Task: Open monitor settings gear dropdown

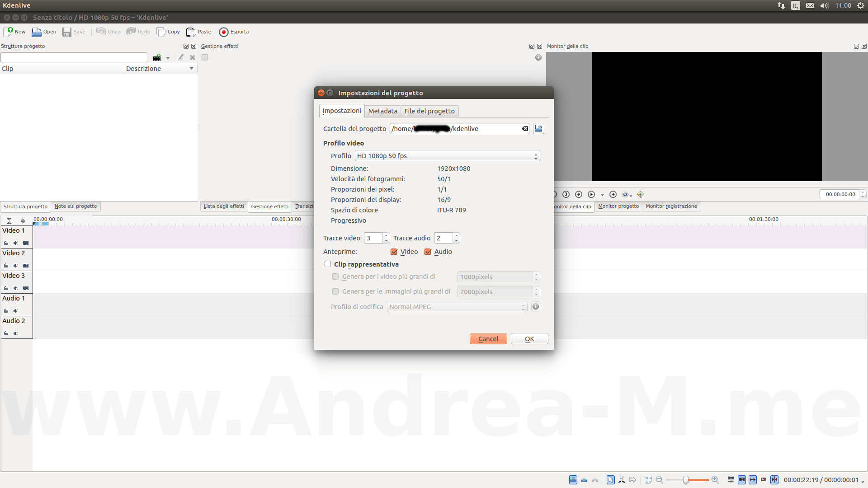Action: coord(627,194)
